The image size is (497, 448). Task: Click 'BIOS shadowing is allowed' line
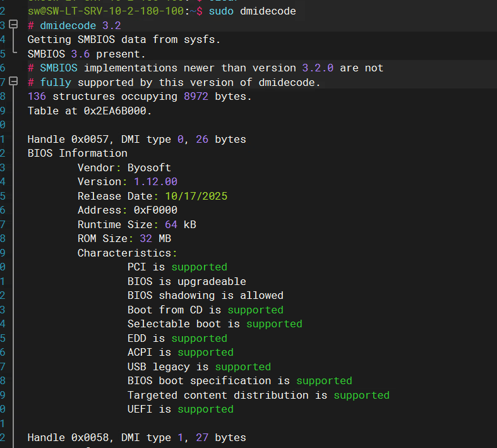pos(205,296)
